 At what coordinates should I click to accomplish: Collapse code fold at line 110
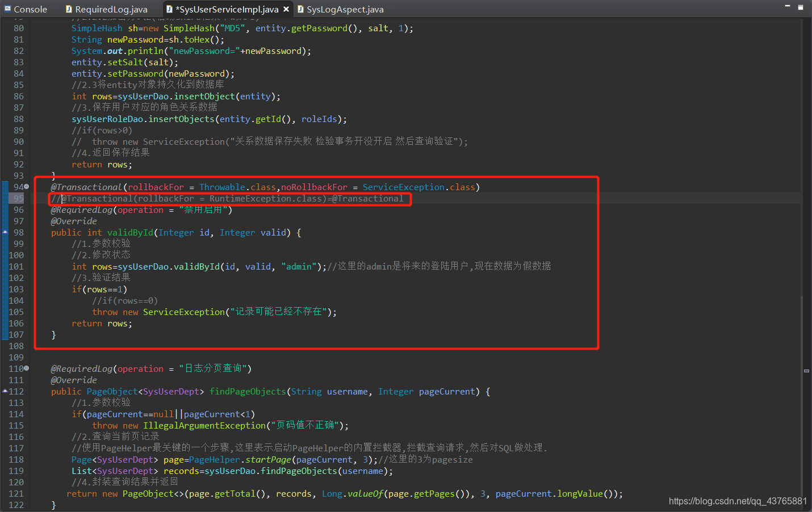click(x=27, y=368)
